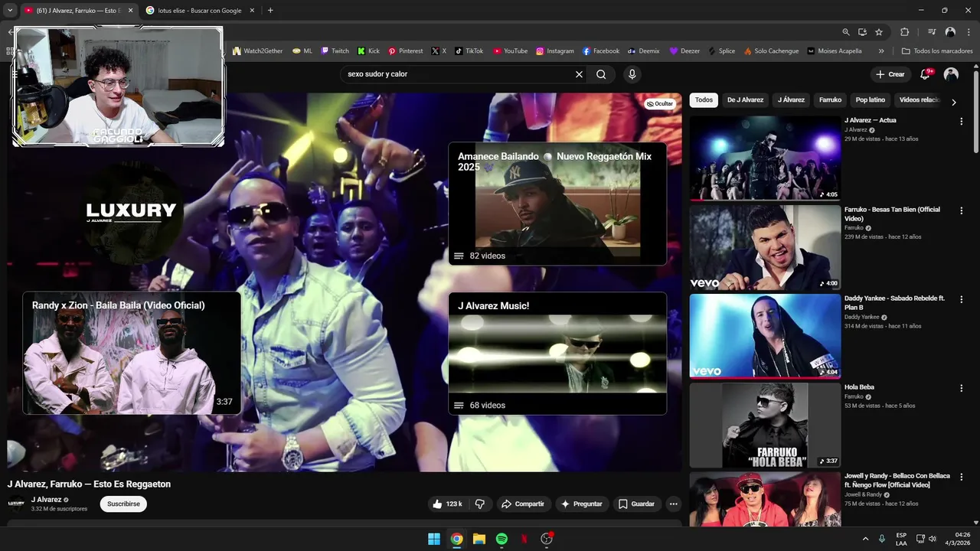This screenshot has width=980, height=551.
Task: Open Chrome extensions puzzle icon
Action: pos(905,32)
